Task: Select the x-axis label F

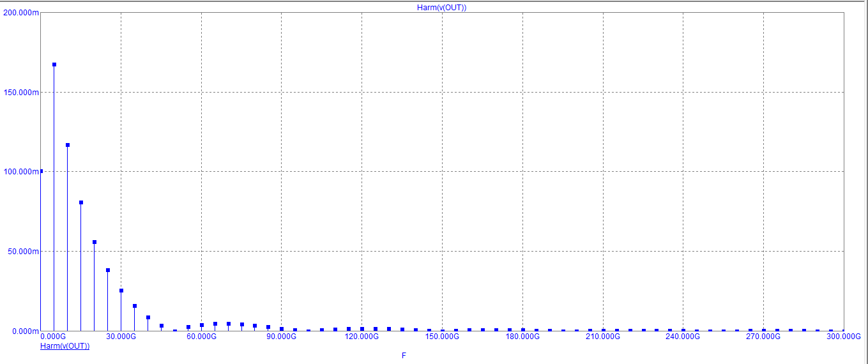Action: click(x=404, y=355)
